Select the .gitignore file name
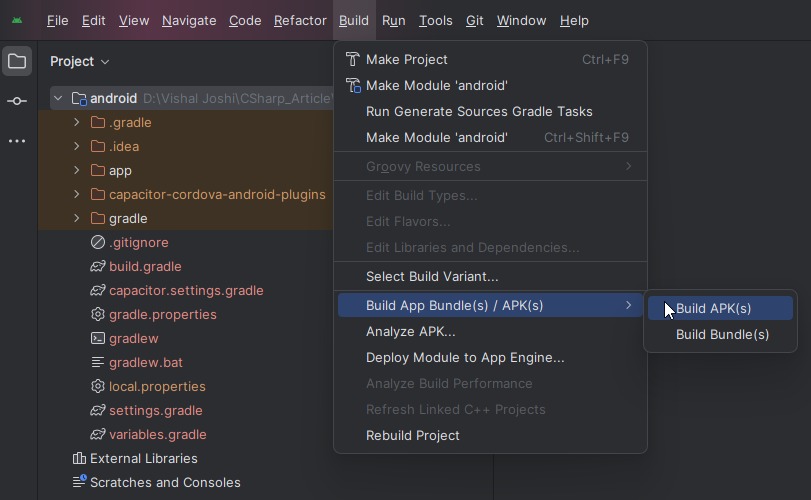The width and height of the screenshot is (811, 500). click(x=139, y=243)
